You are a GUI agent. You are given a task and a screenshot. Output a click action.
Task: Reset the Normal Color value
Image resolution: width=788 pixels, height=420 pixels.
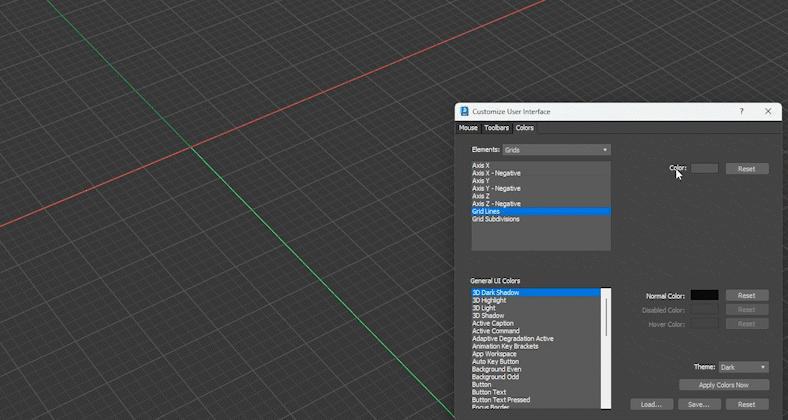click(746, 295)
